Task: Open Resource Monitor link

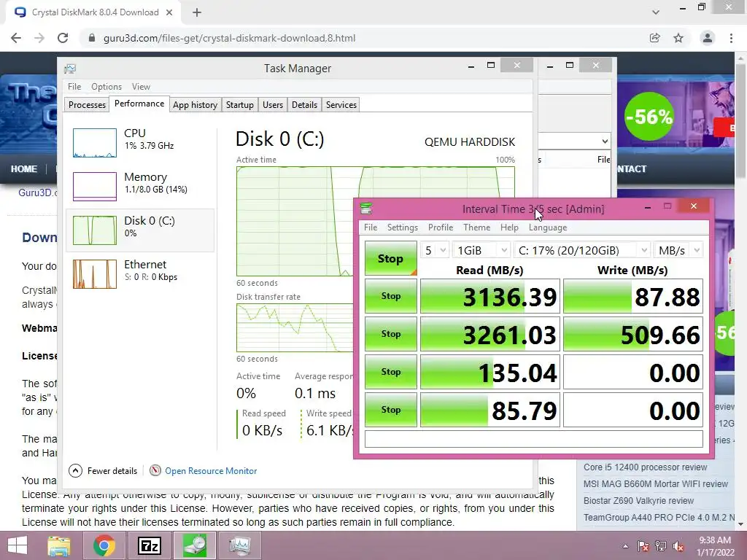Action: point(204,470)
